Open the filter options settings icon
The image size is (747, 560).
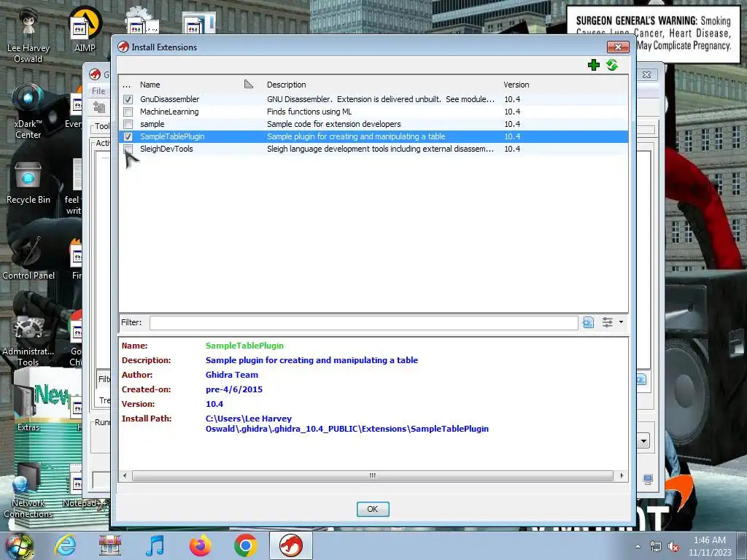pyautogui.click(x=608, y=322)
